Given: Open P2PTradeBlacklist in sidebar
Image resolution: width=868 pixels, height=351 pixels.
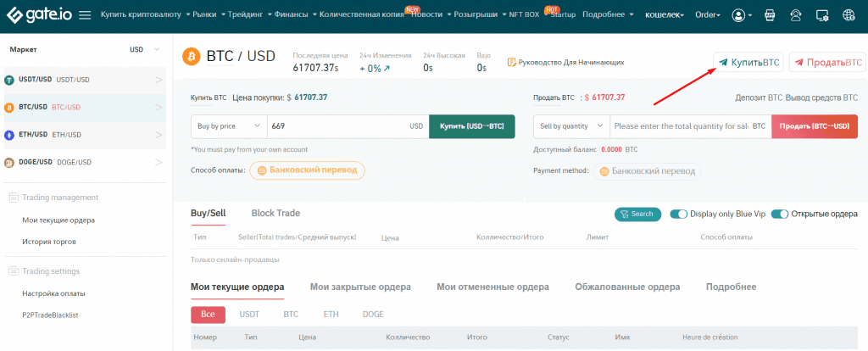Looking at the screenshot, I should [50, 315].
